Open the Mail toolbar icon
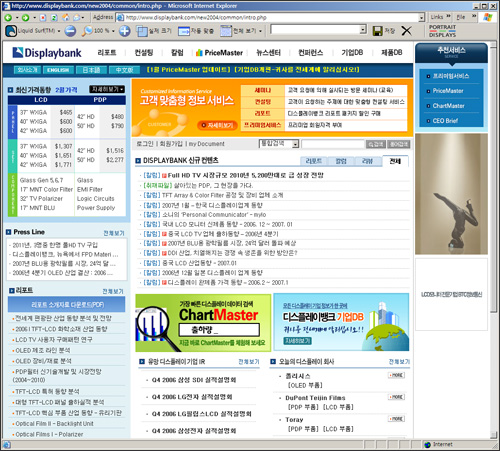 click(x=77, y=17)
